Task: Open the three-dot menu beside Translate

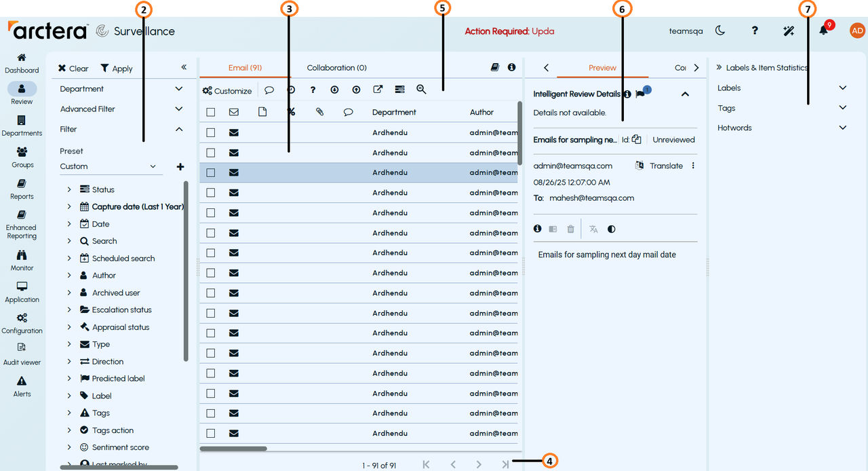Action: click(x=693, y=166)
